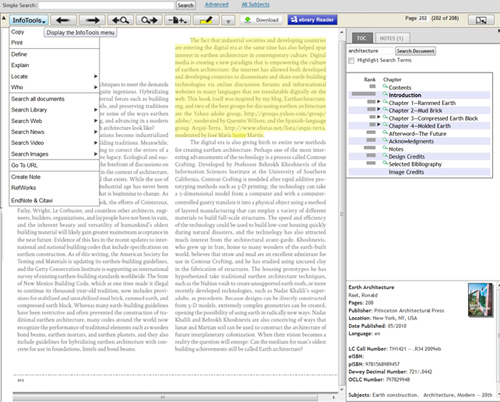
Task: Expand Chapter 4–Molded Earth triangle
Action: click(x=379, y=124)
